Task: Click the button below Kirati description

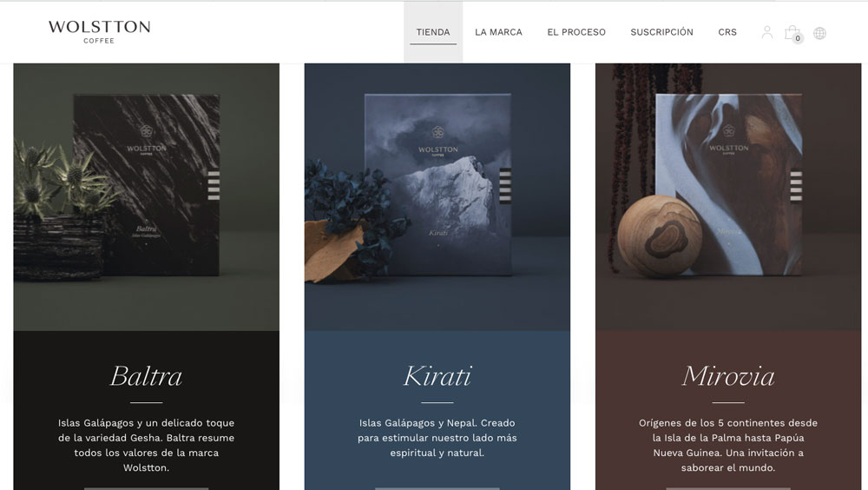Action: pyautogui.click(x=437, y=488)
